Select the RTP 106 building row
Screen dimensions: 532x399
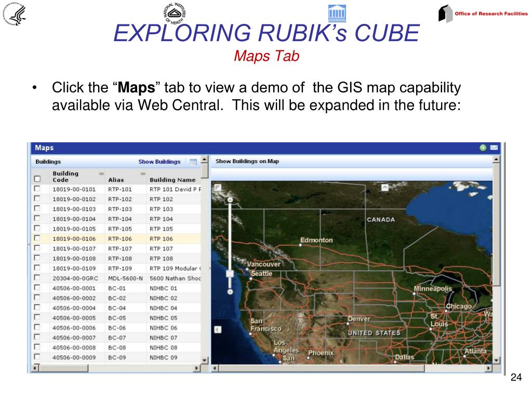tap(116, 238)
